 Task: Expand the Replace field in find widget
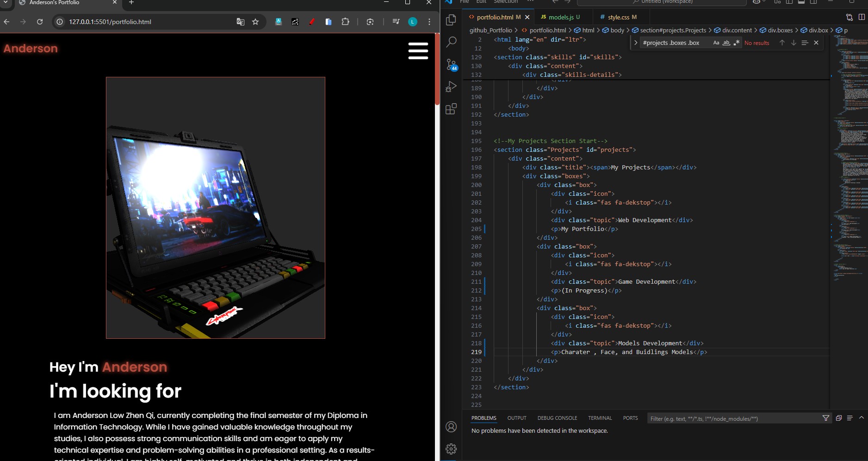point(636,43)
